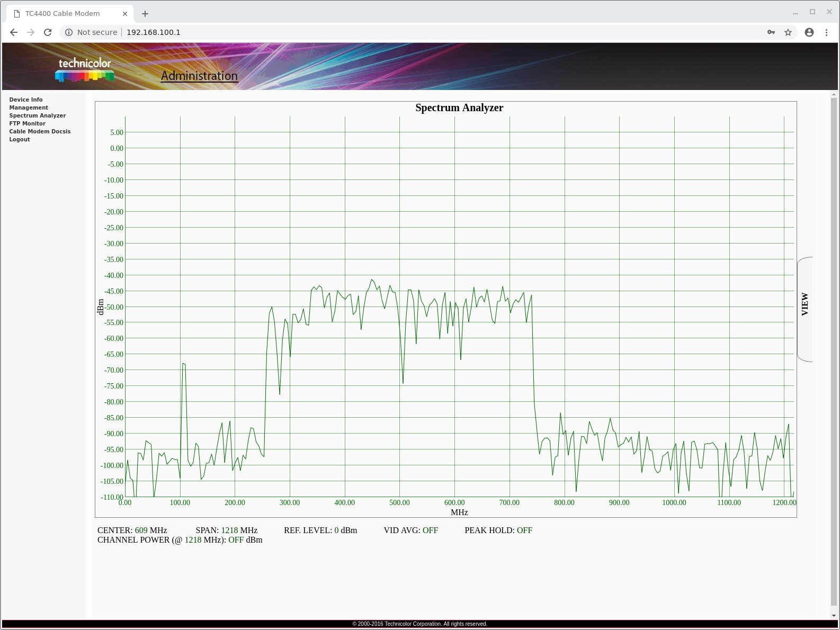Select Spectrum Analyzer in sidebar

[x=38, y=115]
